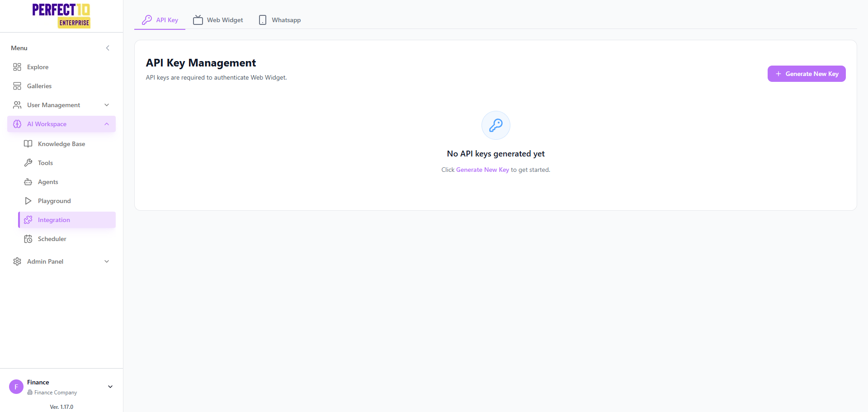Click the API Key tab key icon
Image resolution: width=868 pixels, height=412 pixels.
(147, 20)
